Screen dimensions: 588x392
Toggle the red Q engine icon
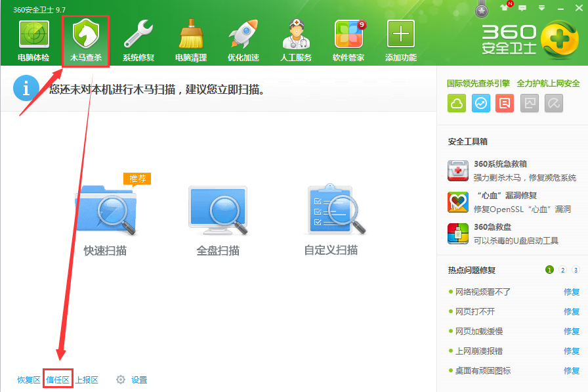pos(505,103)
